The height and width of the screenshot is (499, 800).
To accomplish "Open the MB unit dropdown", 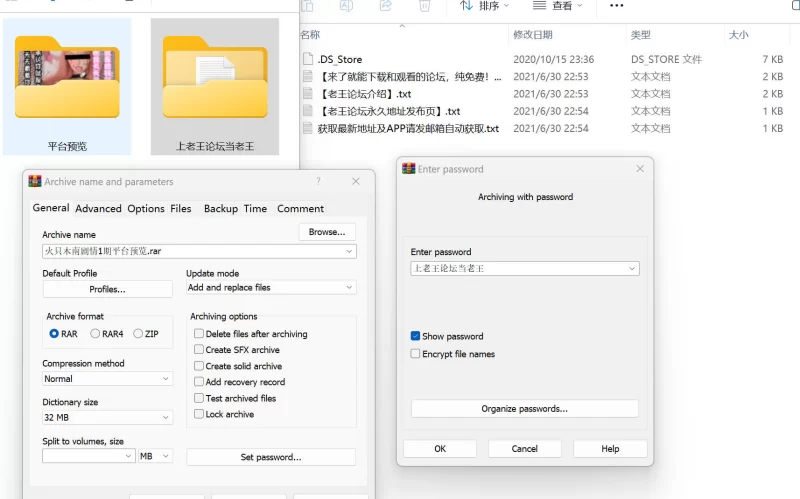I will point(155,456).
